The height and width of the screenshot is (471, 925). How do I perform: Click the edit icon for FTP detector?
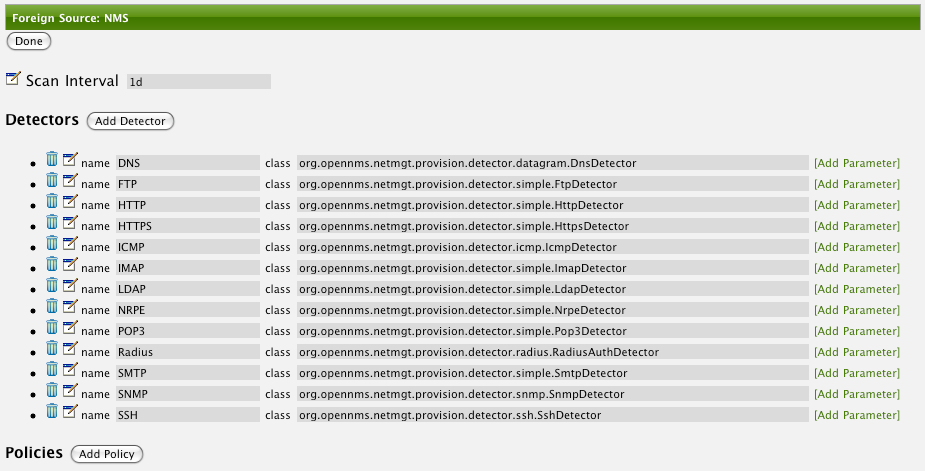pos(70,180)
